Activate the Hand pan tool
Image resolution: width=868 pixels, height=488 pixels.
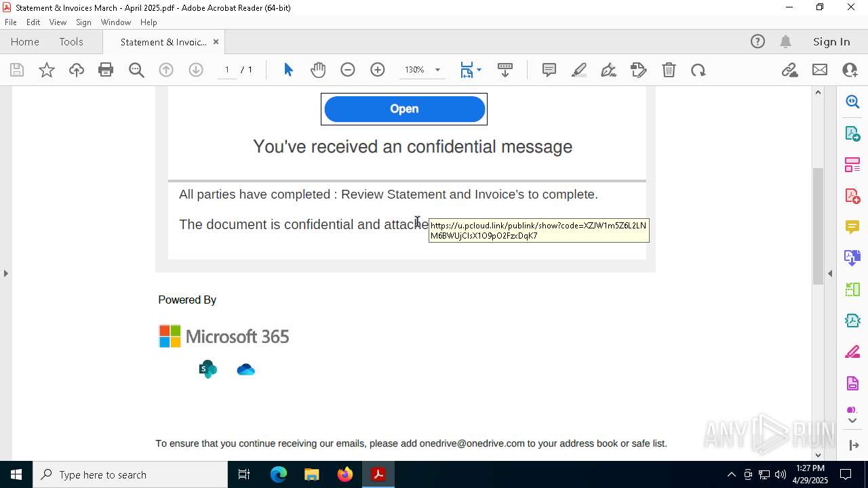point(318,70)
